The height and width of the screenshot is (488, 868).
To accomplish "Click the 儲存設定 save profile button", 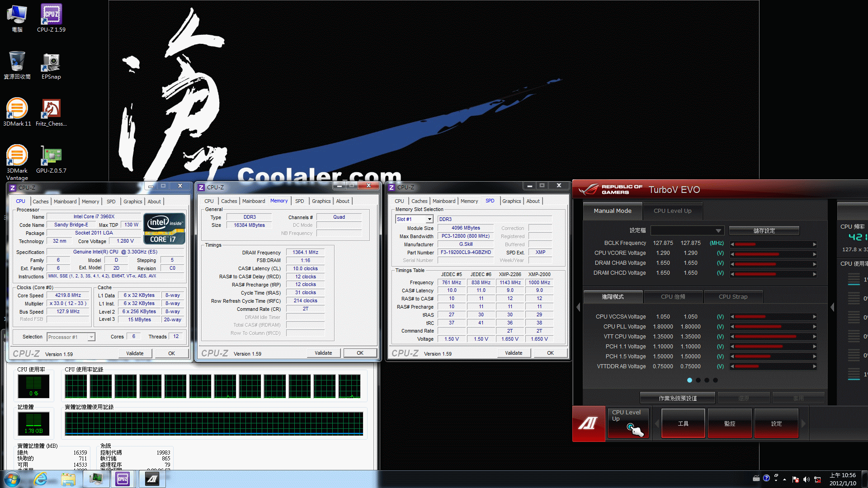I will tap(764, 230).
